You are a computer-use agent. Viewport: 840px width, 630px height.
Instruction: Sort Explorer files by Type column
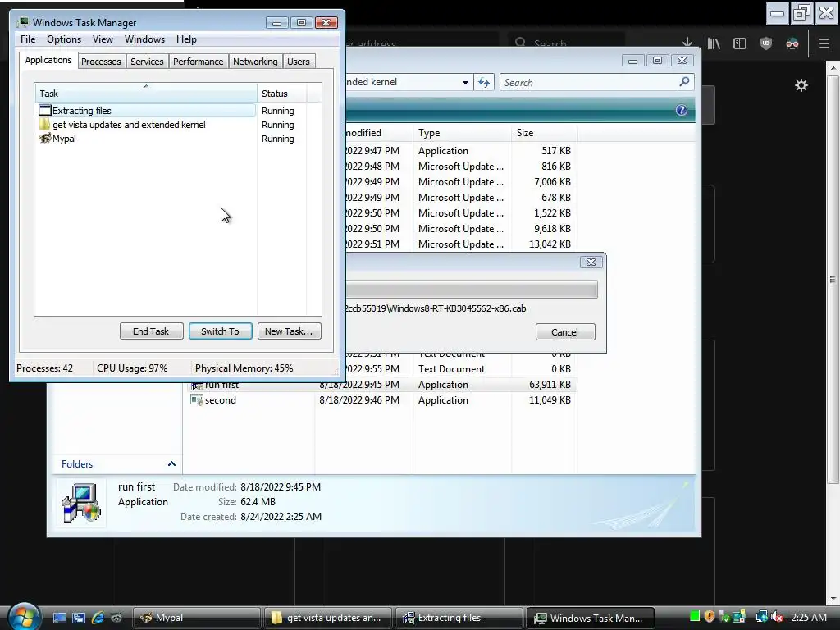pyautogui.click(x=462, y=132)
